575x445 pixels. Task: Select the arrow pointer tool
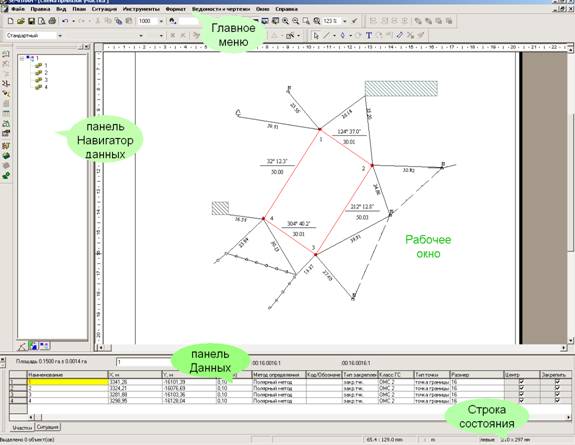click(316, 36)
